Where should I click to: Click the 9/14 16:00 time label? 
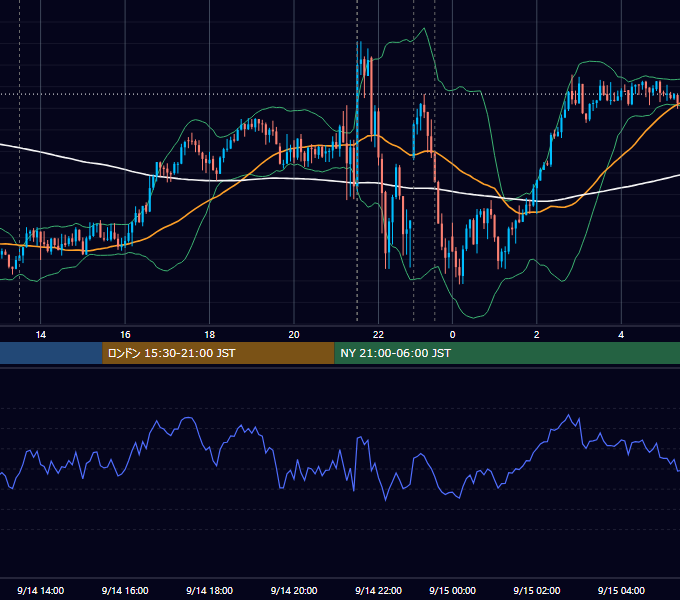(x=125, y=590)
